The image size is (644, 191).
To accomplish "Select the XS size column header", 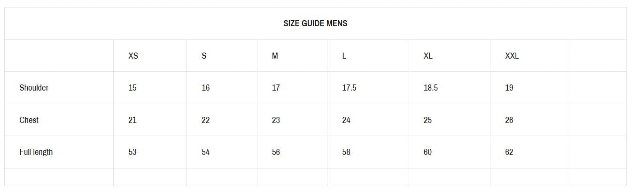I will [x=133, y=56].
